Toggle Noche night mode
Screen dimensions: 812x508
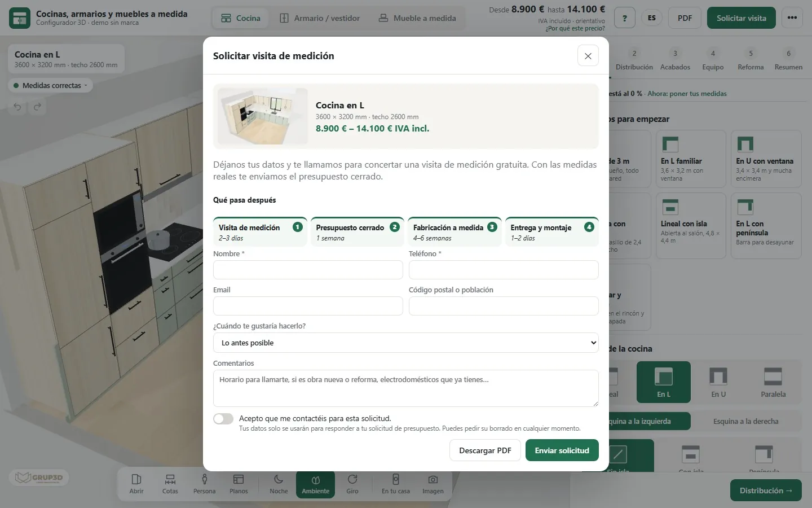[279, 484]
